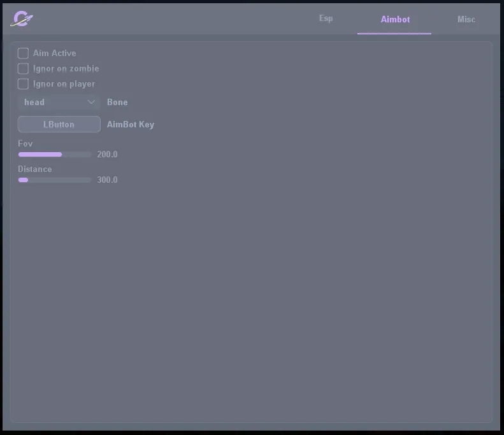Screen dimensions: 504x435
Task: Open the Misc tab
Action: coord(466,19)
